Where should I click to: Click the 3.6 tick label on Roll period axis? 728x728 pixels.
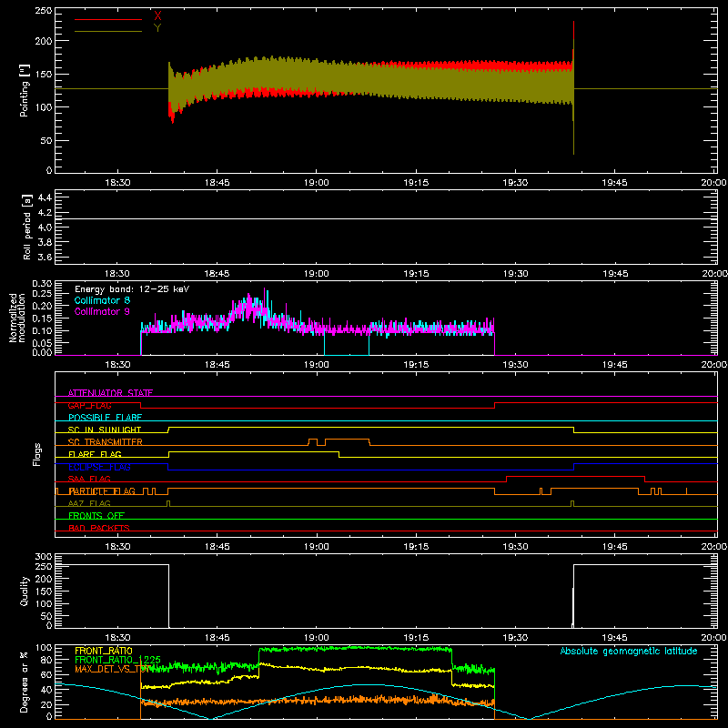(45, 257)
